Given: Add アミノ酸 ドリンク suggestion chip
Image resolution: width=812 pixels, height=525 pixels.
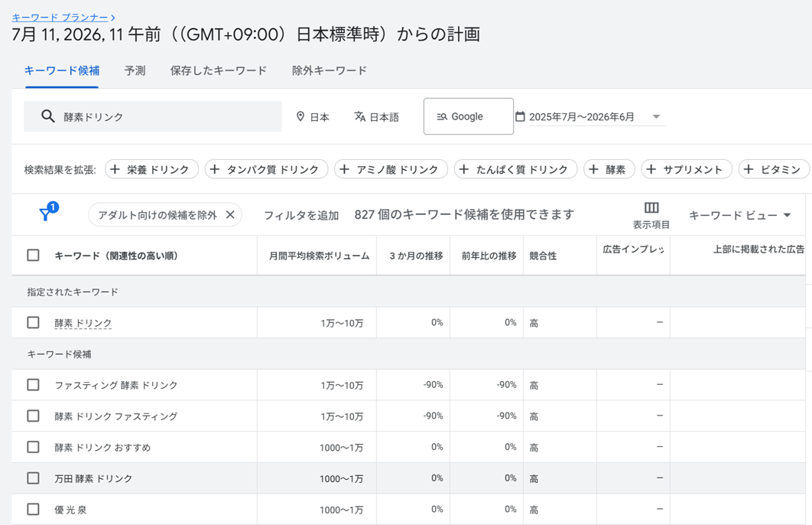Looking at the screenshot, I should [x=391, y=169].
